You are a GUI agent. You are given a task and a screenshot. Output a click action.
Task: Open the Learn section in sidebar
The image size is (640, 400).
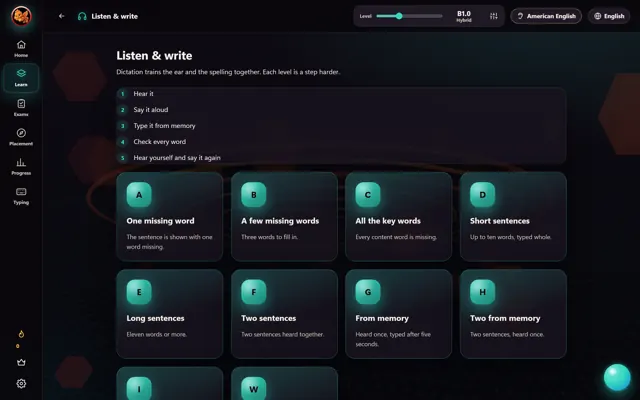[21, 78]
